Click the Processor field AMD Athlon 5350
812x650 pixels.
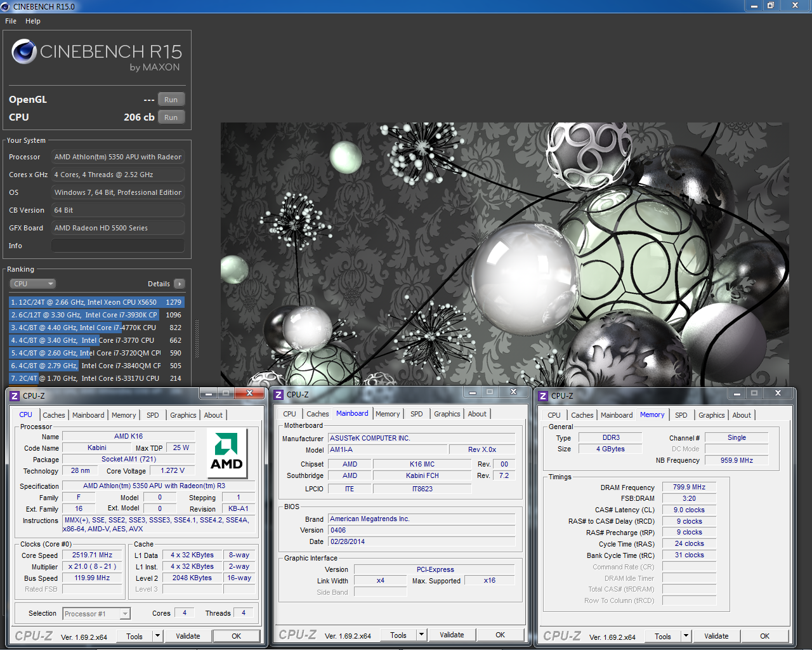pos(118,157)
